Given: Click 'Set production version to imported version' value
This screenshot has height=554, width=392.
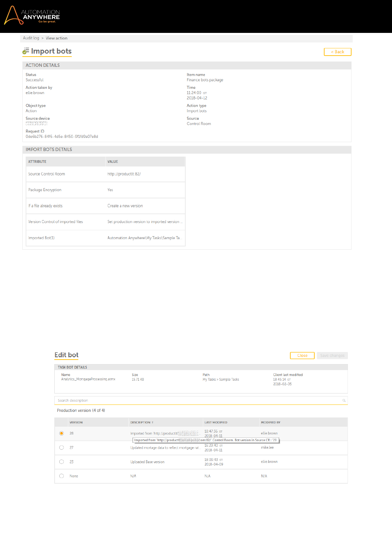Looking at the screenshot, I should point(145,222).
